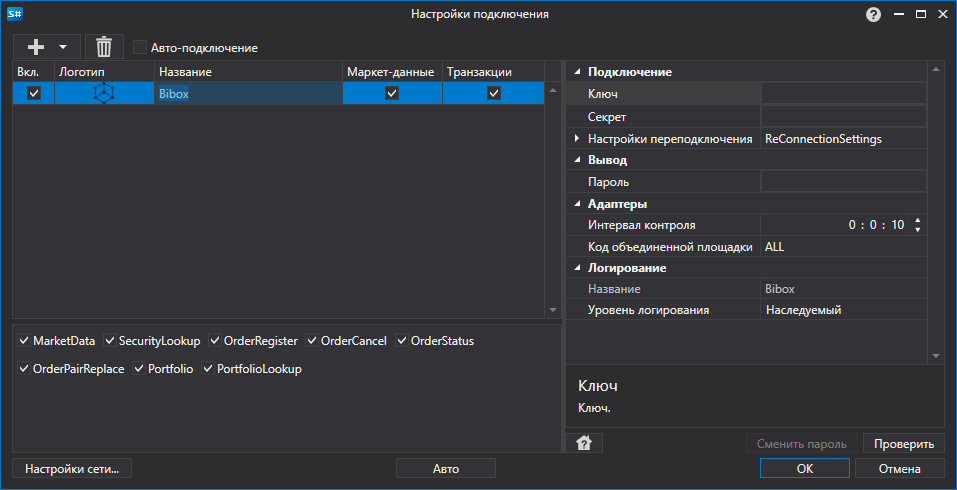Uncheck the PortfolioLookup message type
The width and height of the screenshot is (957, 490).
coord(208,369)
